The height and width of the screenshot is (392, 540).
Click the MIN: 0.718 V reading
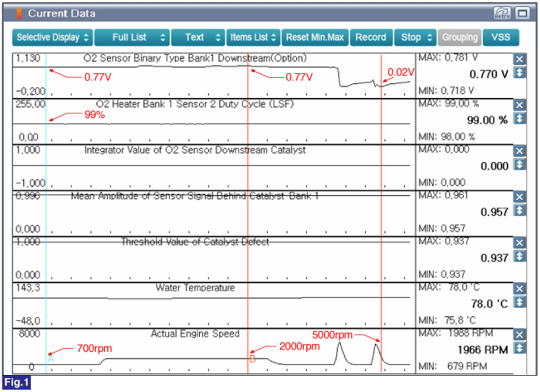click(446, 90)
